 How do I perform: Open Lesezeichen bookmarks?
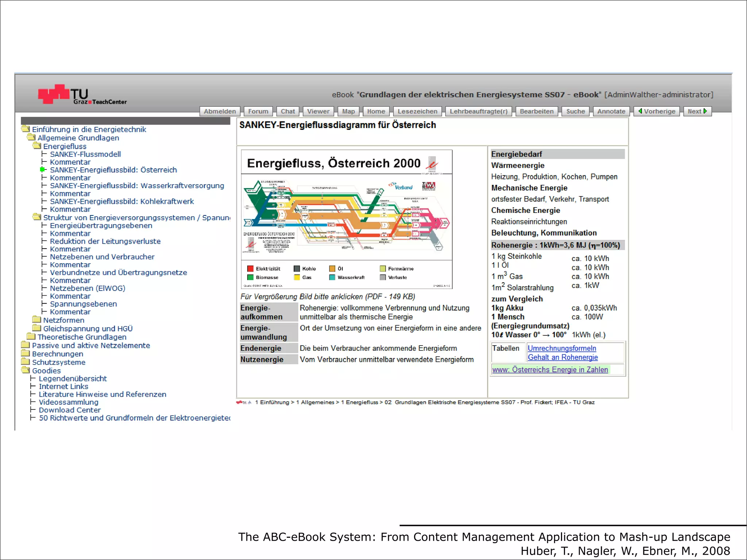(x=418, y=112)
